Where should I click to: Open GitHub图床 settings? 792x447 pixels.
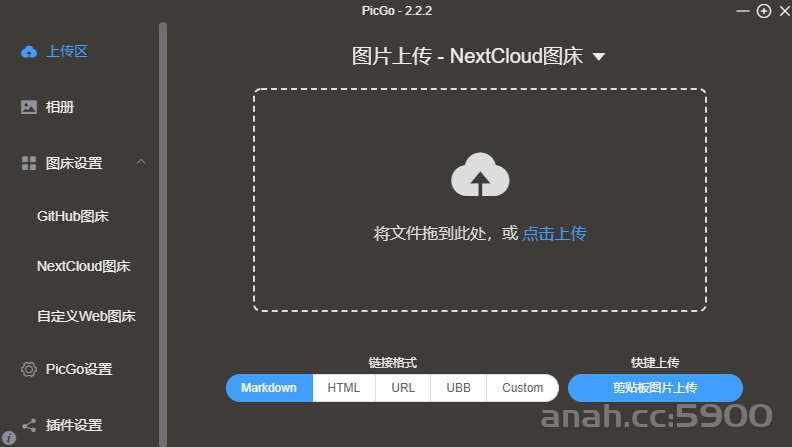tap(73, 216)
